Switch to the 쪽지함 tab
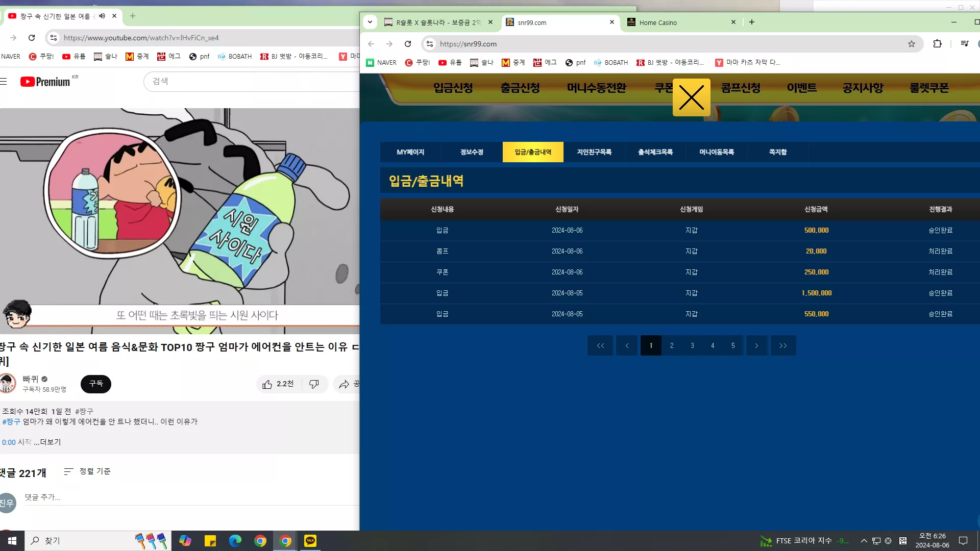 coord(778,152)
